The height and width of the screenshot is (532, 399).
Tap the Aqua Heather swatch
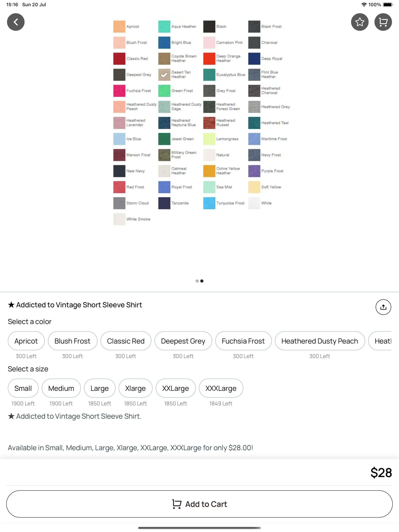pyautogui.click(x=164, y=27)
